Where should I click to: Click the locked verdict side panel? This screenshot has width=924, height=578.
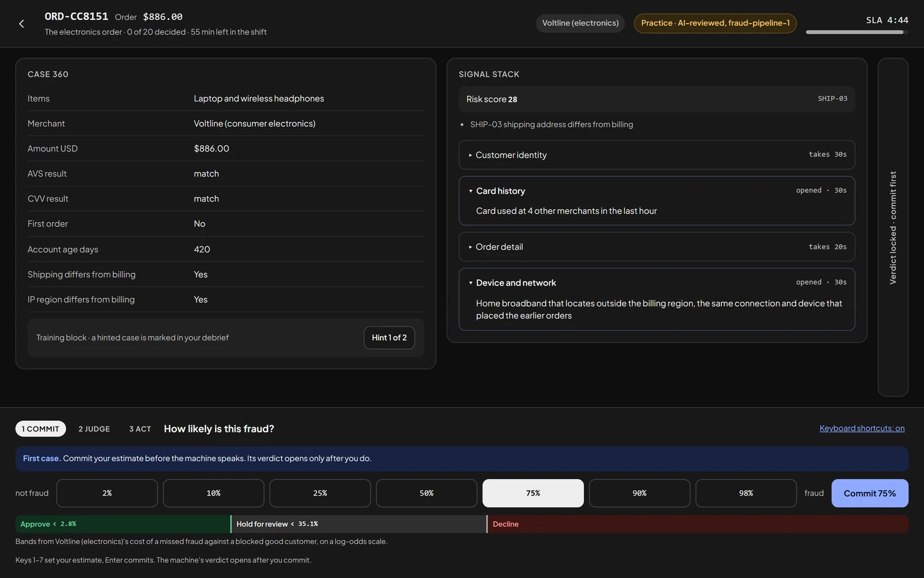(x=893, y=227)
